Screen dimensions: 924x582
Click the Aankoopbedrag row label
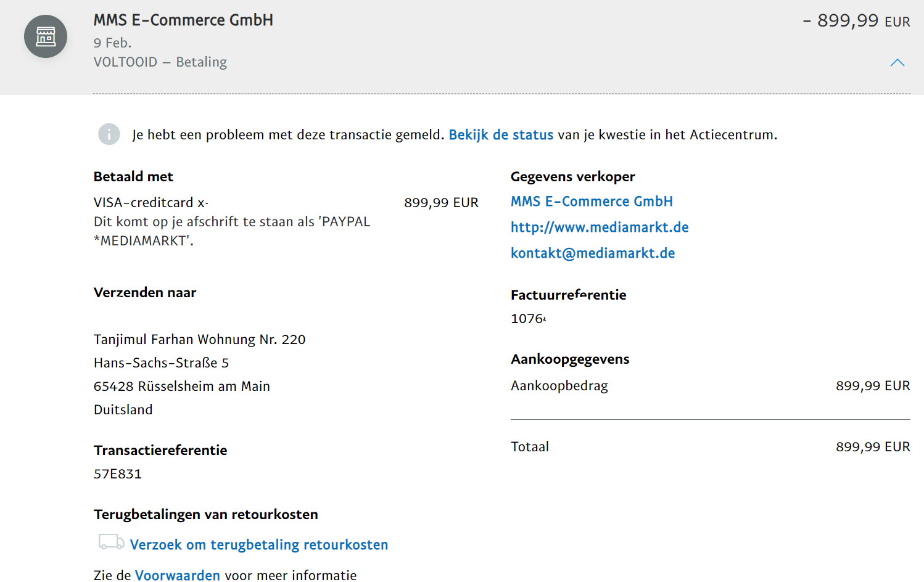click(x=559, y=386)
